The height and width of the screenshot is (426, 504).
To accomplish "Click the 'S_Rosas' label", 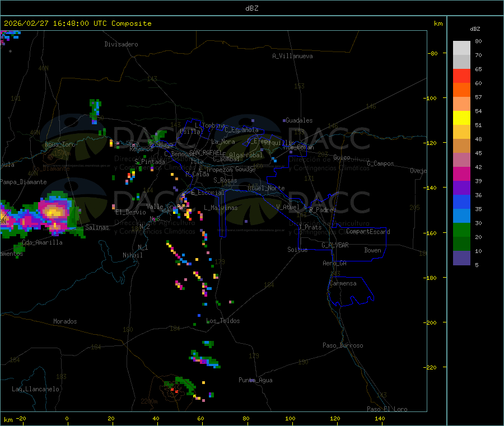I will [225, 181].
